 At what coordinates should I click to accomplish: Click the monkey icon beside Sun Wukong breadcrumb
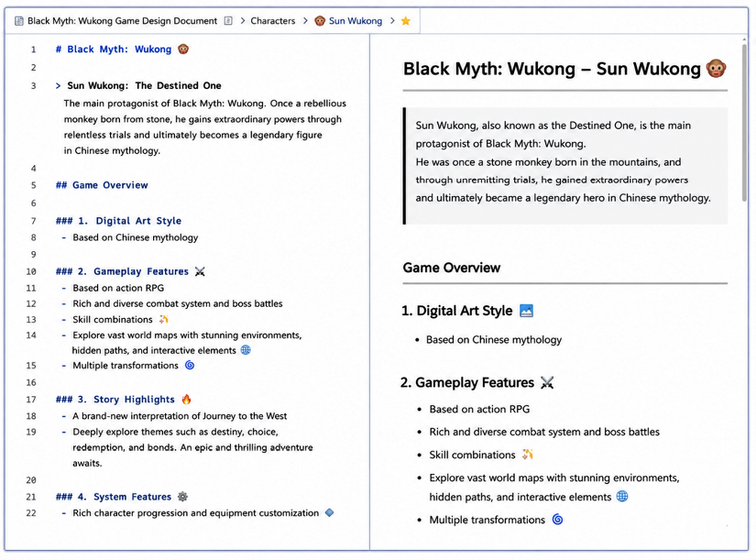pyautogui.click(x=320, y=21)
